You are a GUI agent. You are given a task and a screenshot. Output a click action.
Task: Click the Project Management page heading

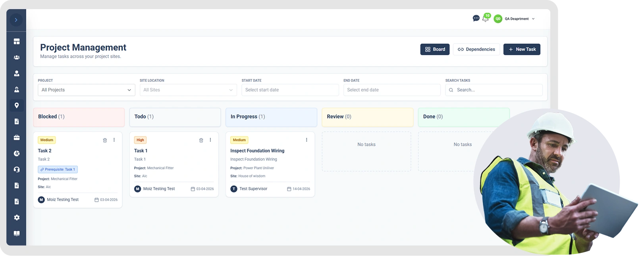(x=83, y=48)
